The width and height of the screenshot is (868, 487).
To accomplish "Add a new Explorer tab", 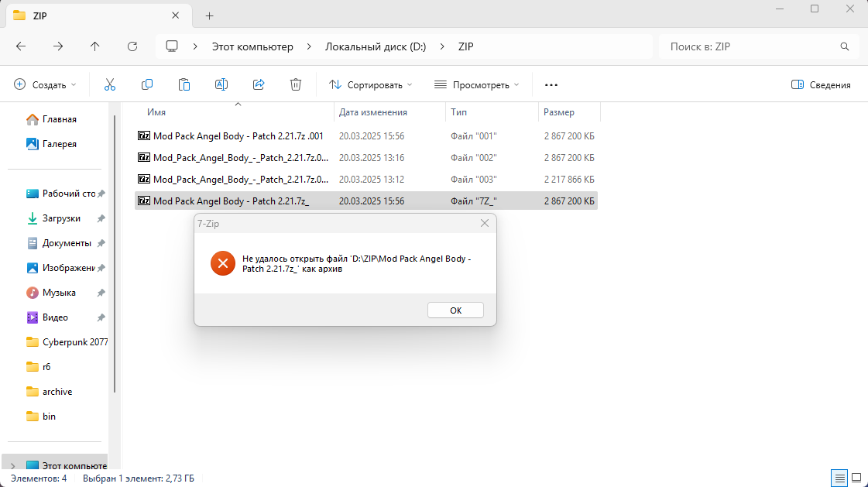I will click(x=210, y=15).
